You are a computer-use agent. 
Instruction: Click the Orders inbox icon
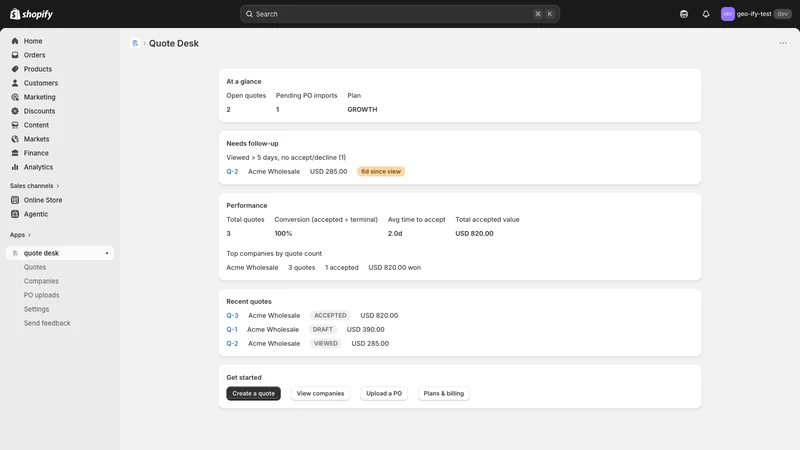[x=15, y=55]
